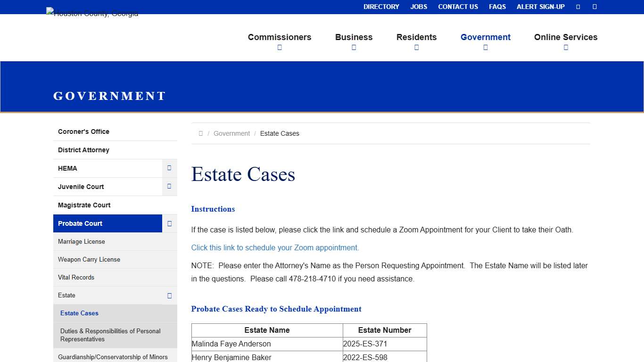
Task: Click Government in the breadcrumb trail
Action: (x=231, y=133)
